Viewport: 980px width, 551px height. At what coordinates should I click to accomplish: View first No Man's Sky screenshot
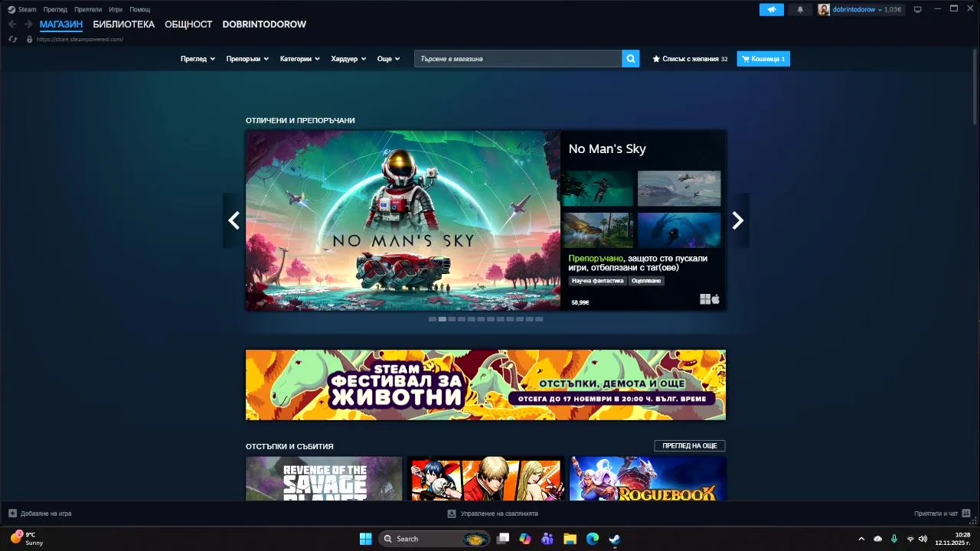[597, 188]
